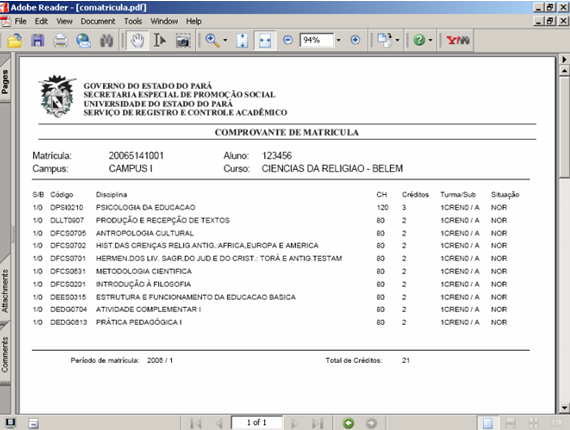
Task: Open the Tools menu
Action: [x=133, y=21]
